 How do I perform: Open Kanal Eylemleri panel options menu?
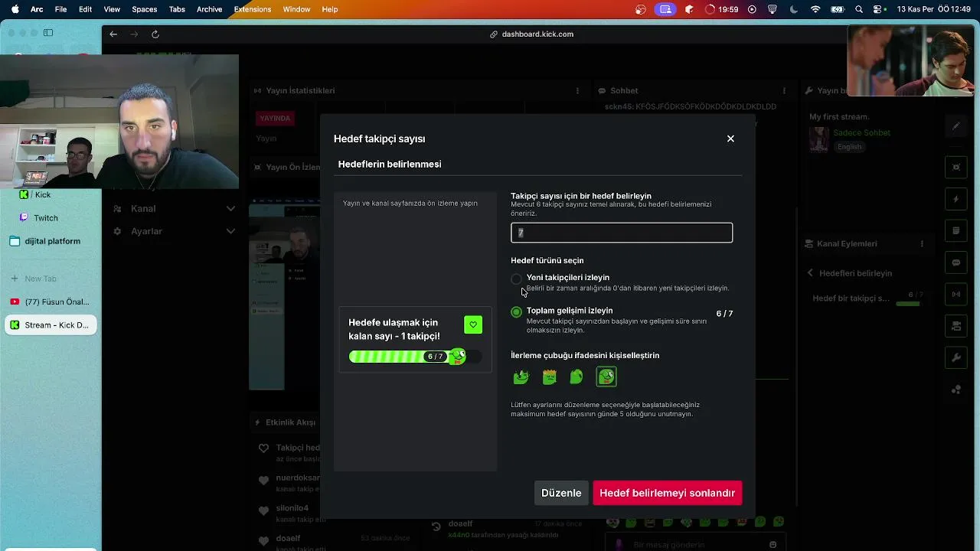pyautogui.click(x=922, y=243)
